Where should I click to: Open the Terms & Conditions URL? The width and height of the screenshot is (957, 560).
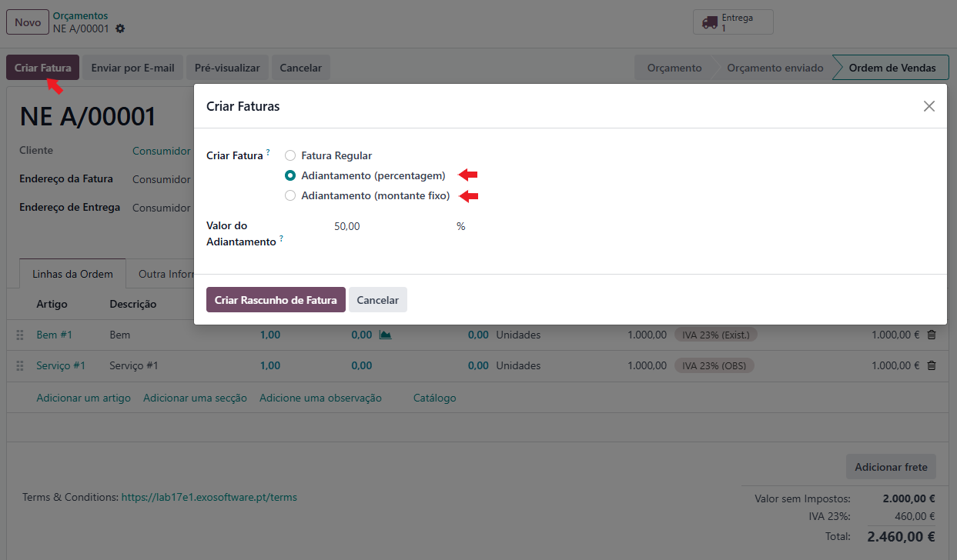pos(209,497)
